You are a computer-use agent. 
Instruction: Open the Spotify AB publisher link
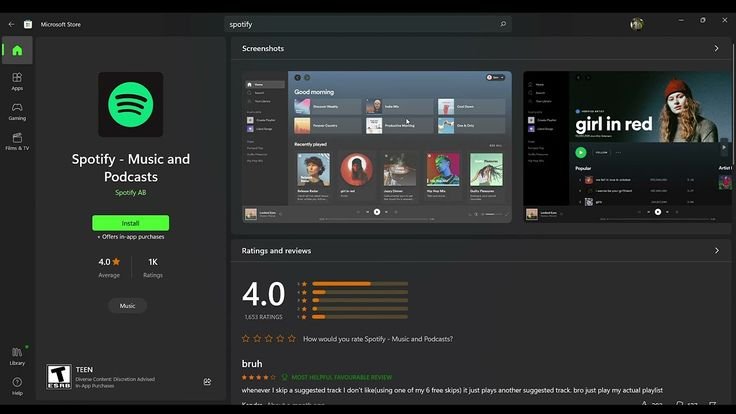[130, 192]
